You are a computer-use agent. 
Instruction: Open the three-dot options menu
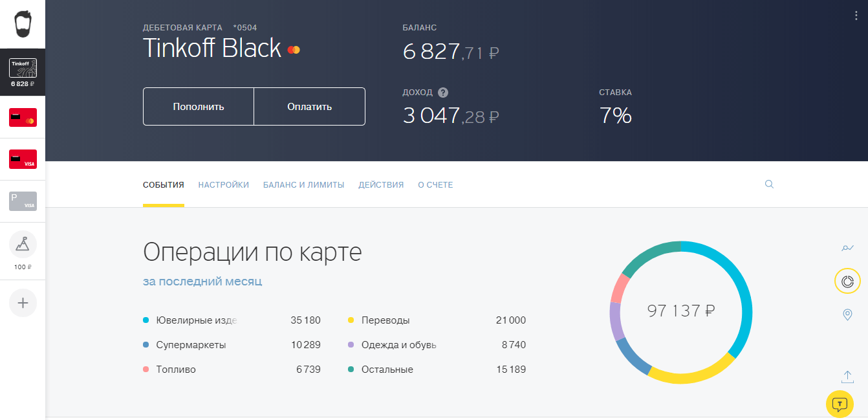[x=856, y=17]
